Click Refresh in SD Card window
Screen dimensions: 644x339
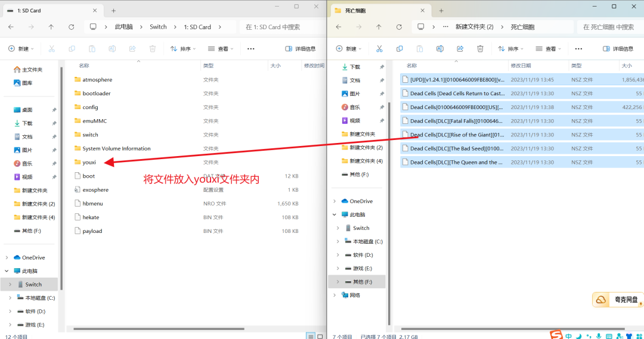coord(71,27)
